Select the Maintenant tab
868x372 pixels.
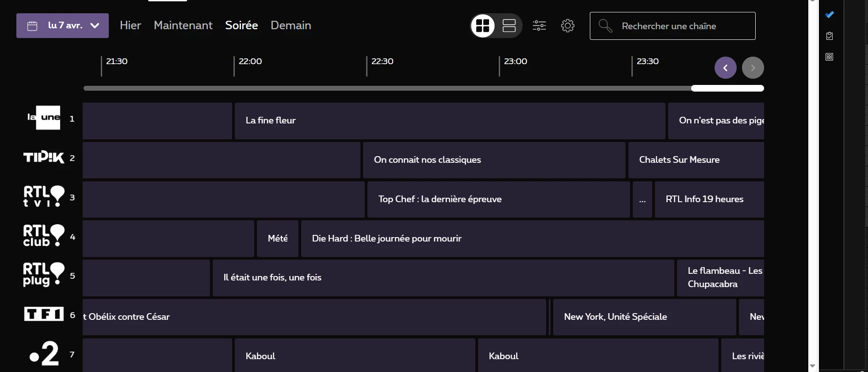coord(183,25)
